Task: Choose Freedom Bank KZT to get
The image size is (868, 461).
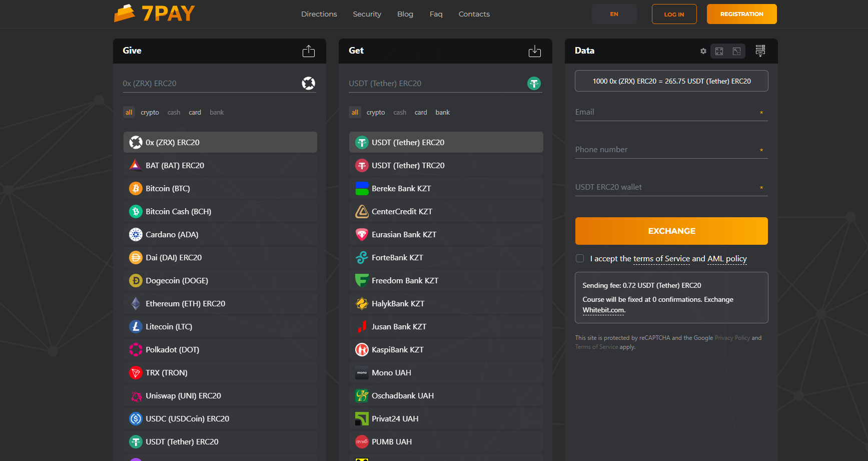Action: click(x=446, y=280)
